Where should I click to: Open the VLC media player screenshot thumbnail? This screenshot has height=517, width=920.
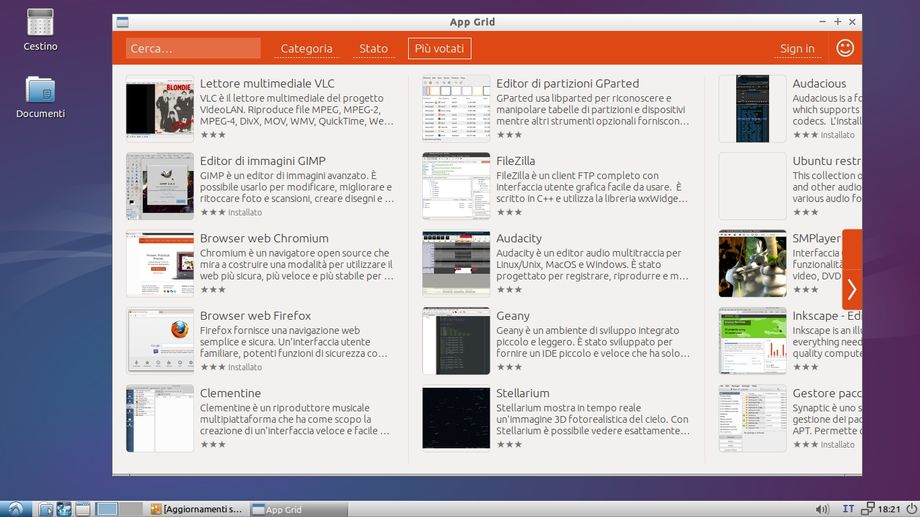tap(160, 109)
